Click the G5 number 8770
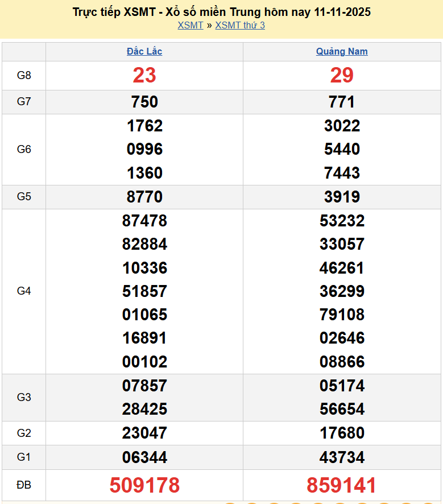 point(144,197)
